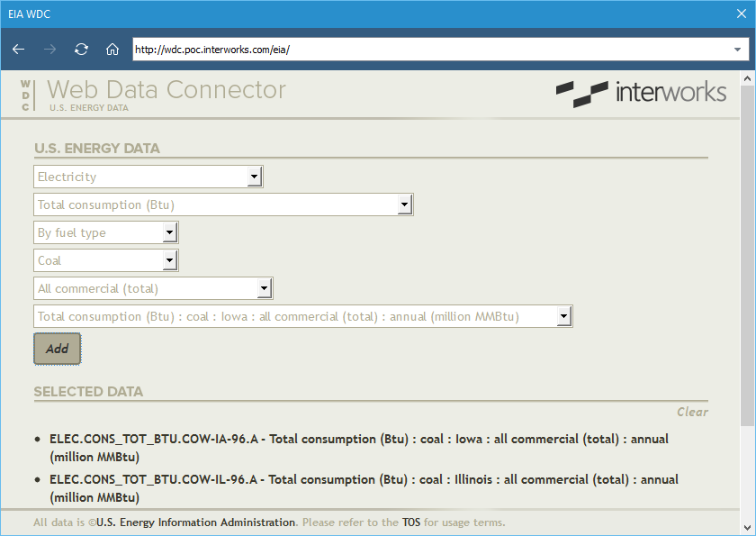
Task: Click the scrollbar up arrow
Action: click(747, 78)
